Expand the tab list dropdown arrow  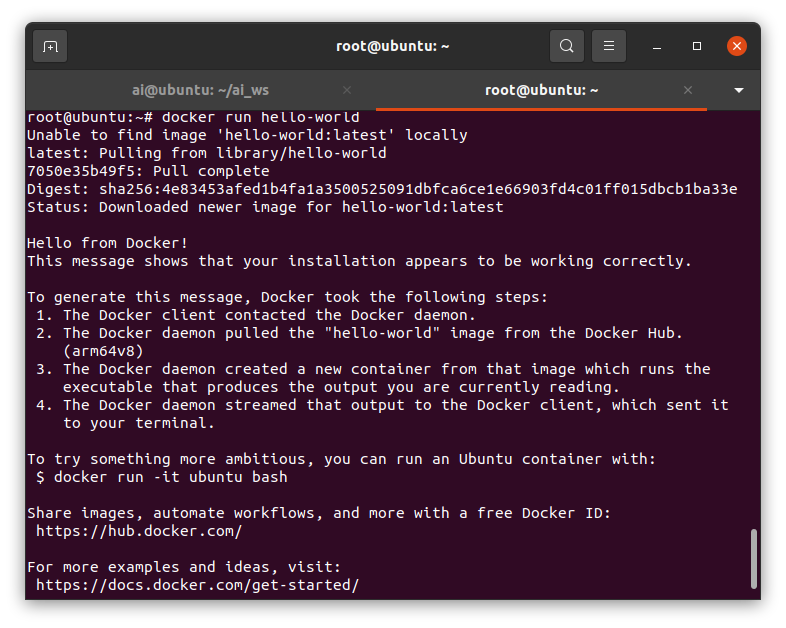pyautogui.click(x=739, y=90)
